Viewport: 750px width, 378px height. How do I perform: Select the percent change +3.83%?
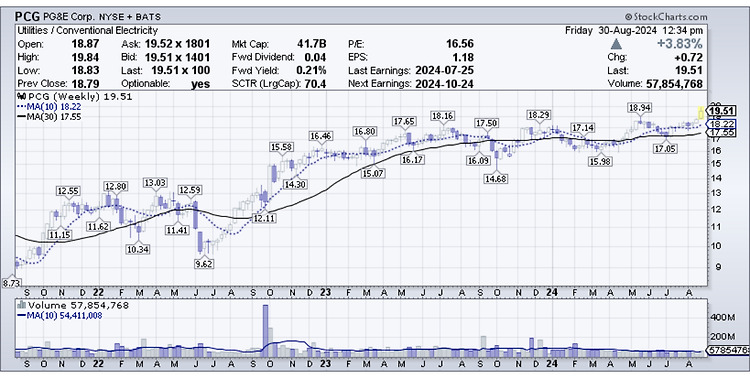[x=679, y=44]
